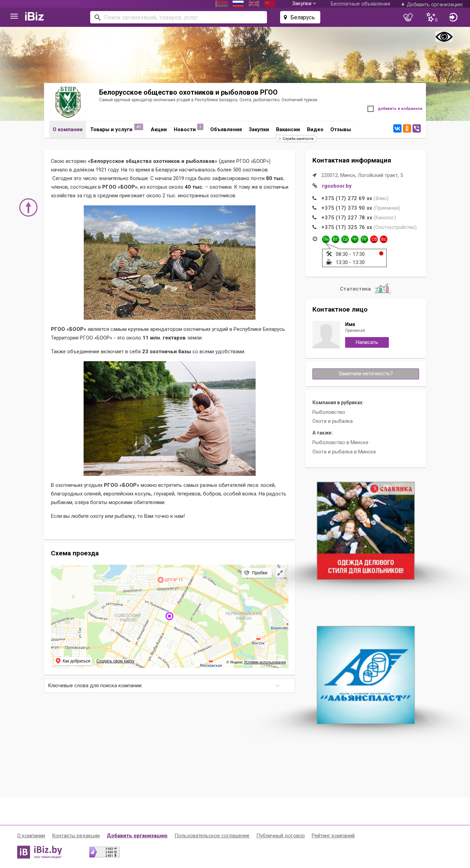Image resolution: width=470 pixels, height=868 pixels.
Task: Click the login arrow icon
Action: [x=453, y=17]
